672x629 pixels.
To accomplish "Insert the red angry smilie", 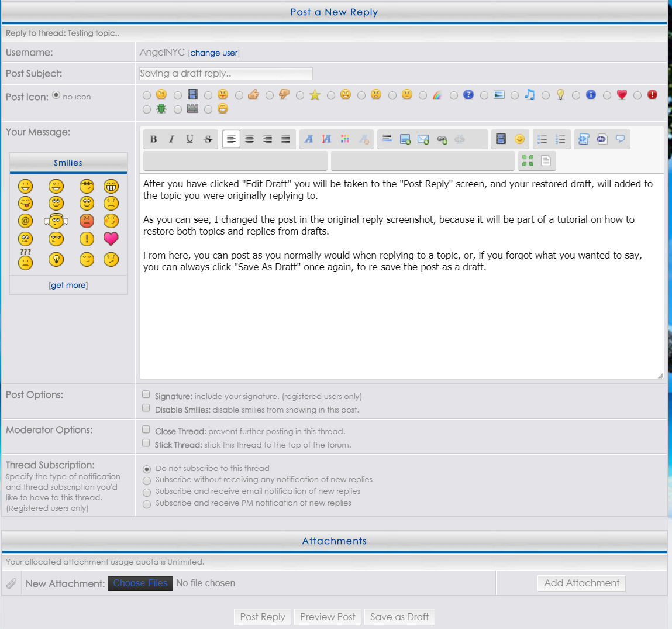I will click(x=87, y=221).
